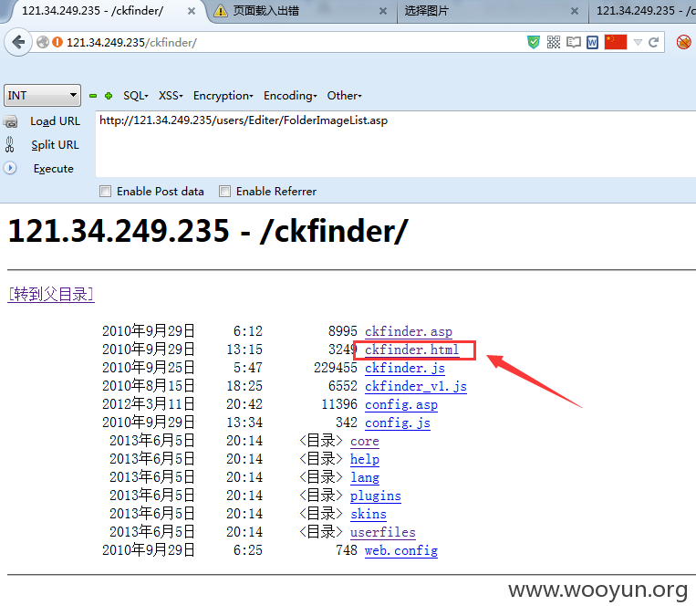Click the page heading 121.34.249.235 - /ckfinder/
The width and height of the screenshot is (696, 616).
click(x=208, y=232)
